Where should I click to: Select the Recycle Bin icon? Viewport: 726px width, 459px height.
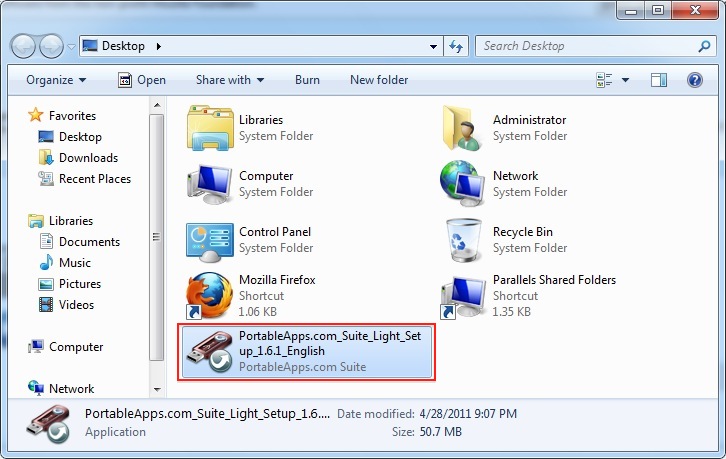463,239
